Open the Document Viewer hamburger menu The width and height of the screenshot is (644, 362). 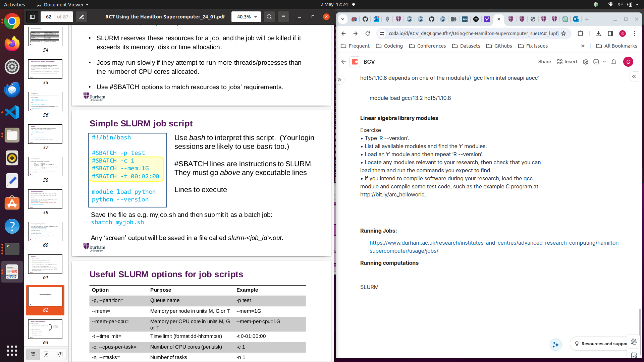click(x=283, y=16)
